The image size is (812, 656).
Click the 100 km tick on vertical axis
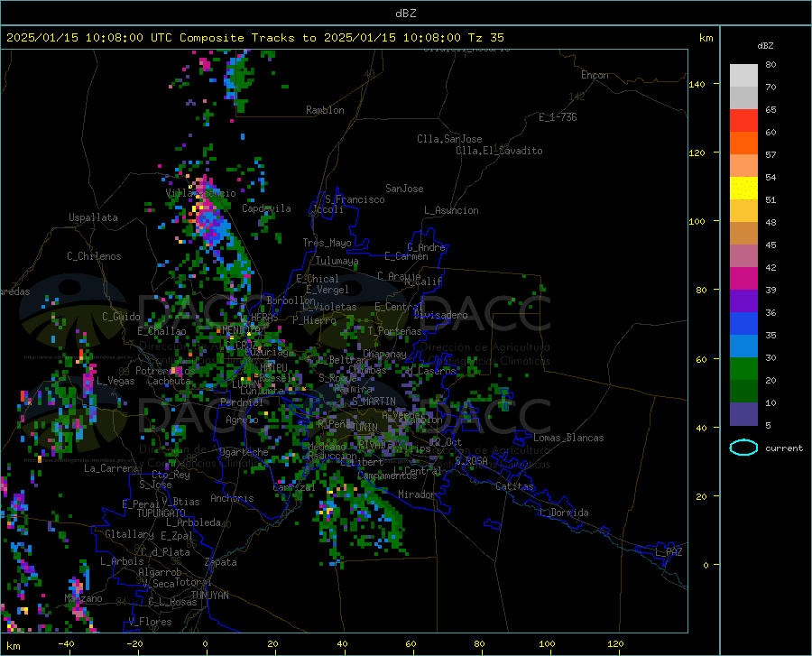point(697,221)
